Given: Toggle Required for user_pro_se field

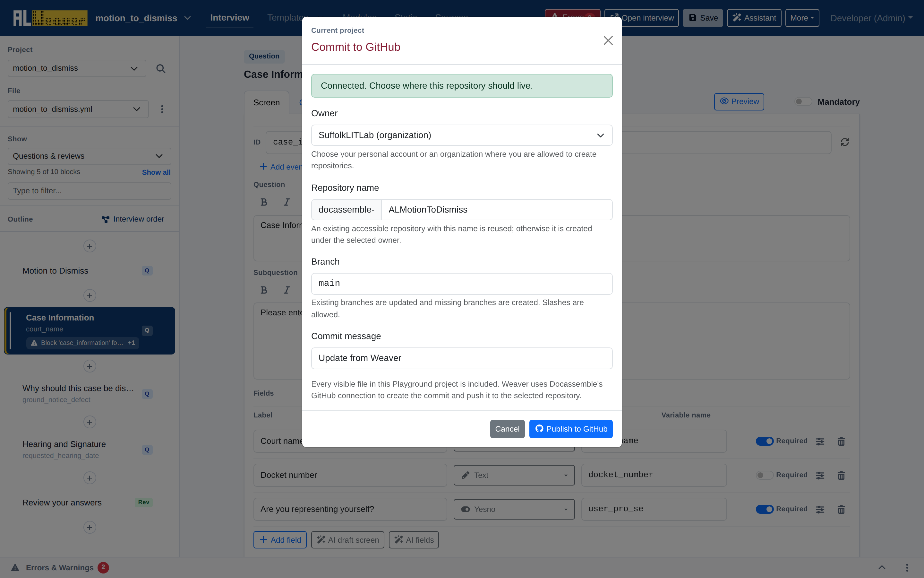Looking at the screenshot, I should pyautogui.click(x=765, y=509).
